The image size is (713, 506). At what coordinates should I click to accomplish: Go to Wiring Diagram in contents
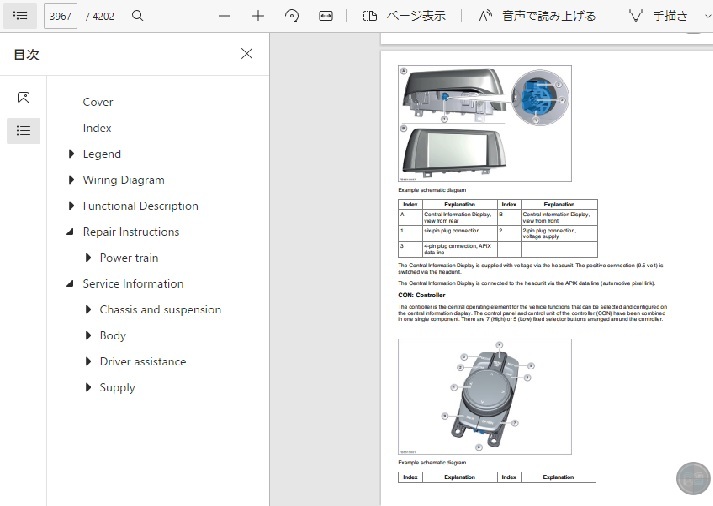pyautogui.click(x=123, y=180)
